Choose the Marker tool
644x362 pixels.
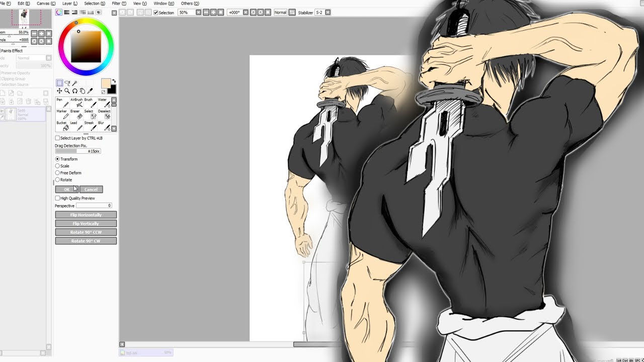pyautogui.click(x=62, y=114)
